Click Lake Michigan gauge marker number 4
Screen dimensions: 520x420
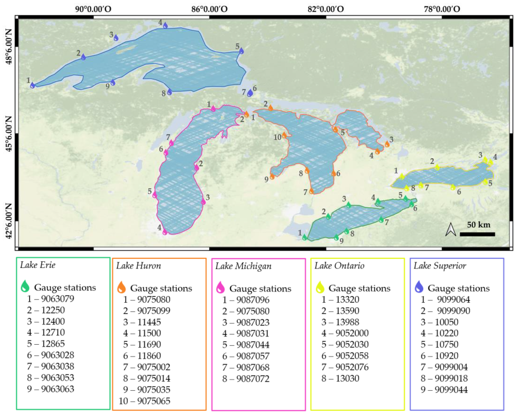pyautogui.click(x=165, y=232)
